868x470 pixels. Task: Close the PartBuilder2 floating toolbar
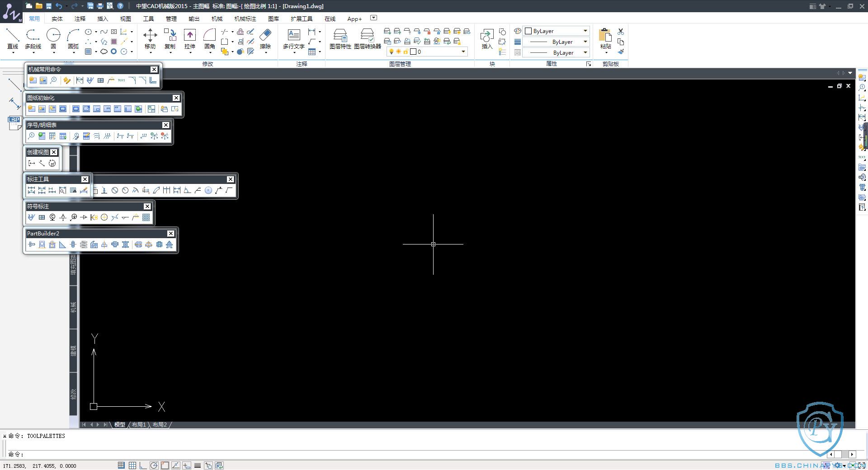(170, 233)
